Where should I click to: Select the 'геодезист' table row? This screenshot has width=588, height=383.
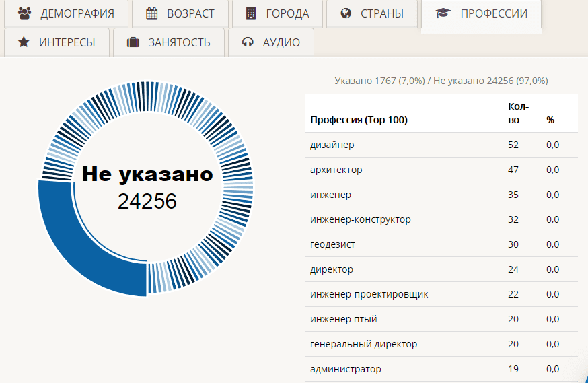click(441, 244)
